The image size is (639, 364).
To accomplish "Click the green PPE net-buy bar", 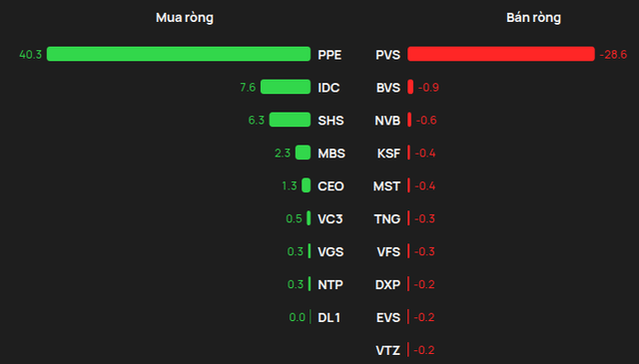I will (x=179, y=54).
